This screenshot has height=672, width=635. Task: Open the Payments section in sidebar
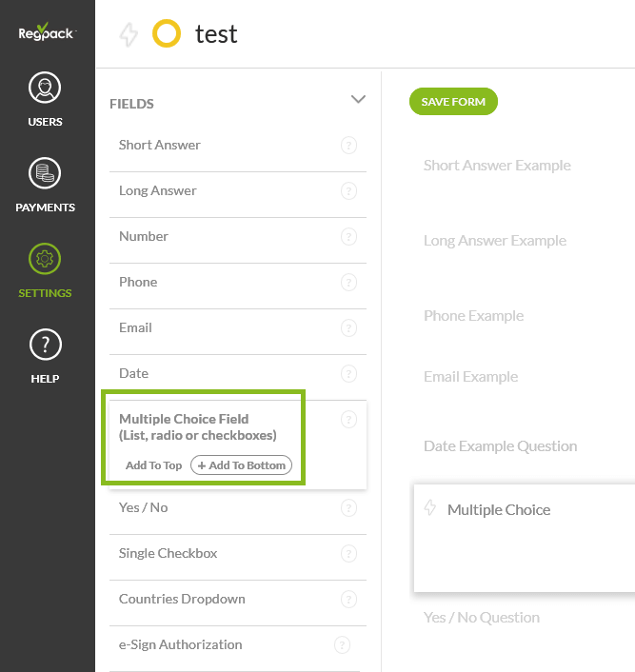click(x=45, y=185)
